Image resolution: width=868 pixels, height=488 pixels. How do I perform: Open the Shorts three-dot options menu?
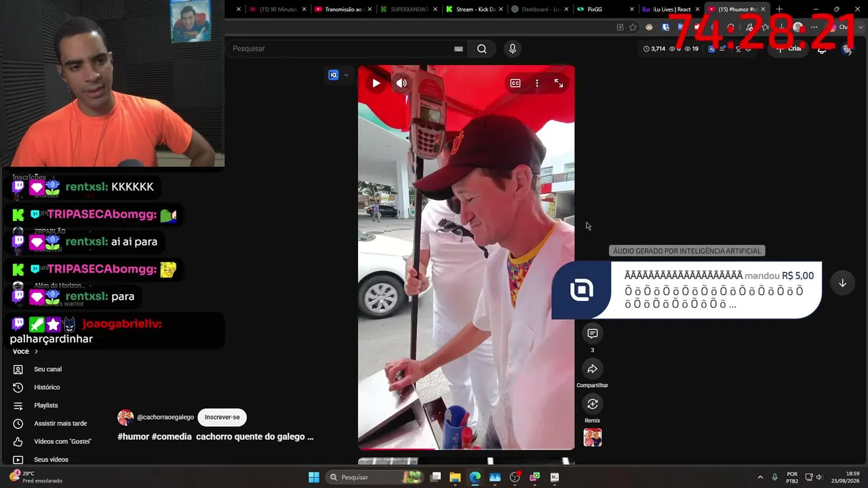(537, 83)
